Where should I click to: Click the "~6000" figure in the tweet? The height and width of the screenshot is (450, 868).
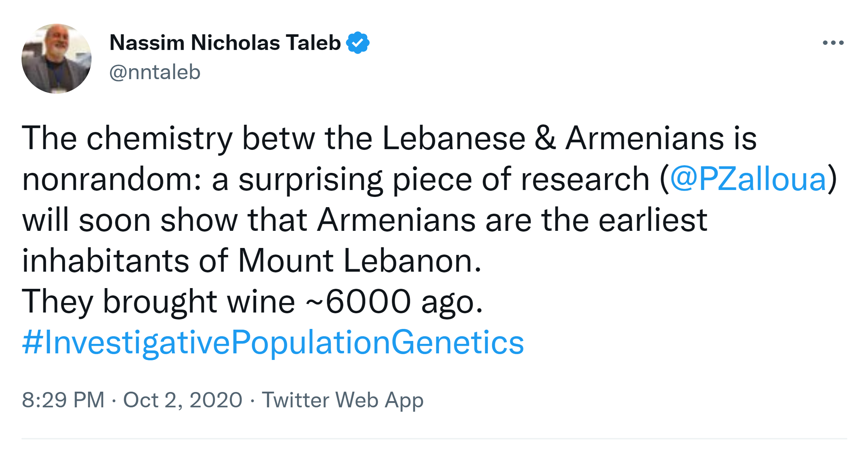(358, 302)
